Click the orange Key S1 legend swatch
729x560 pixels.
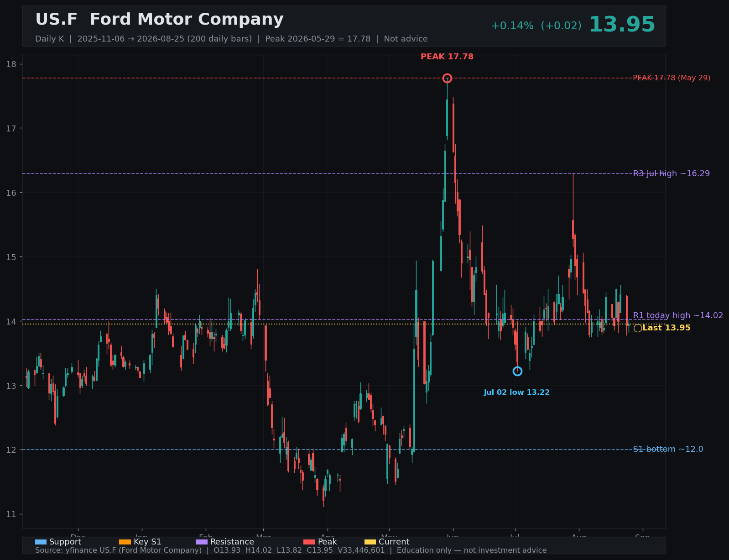point(125,542)
